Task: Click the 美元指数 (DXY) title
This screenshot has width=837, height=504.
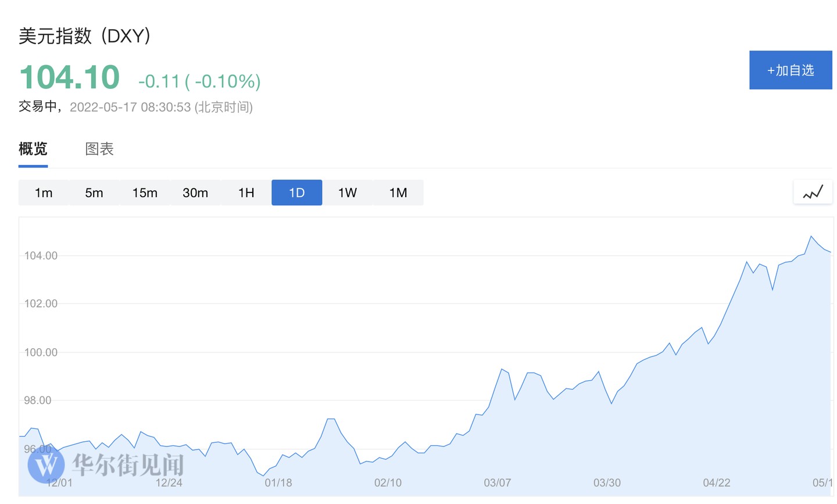Action: (85, 36)
